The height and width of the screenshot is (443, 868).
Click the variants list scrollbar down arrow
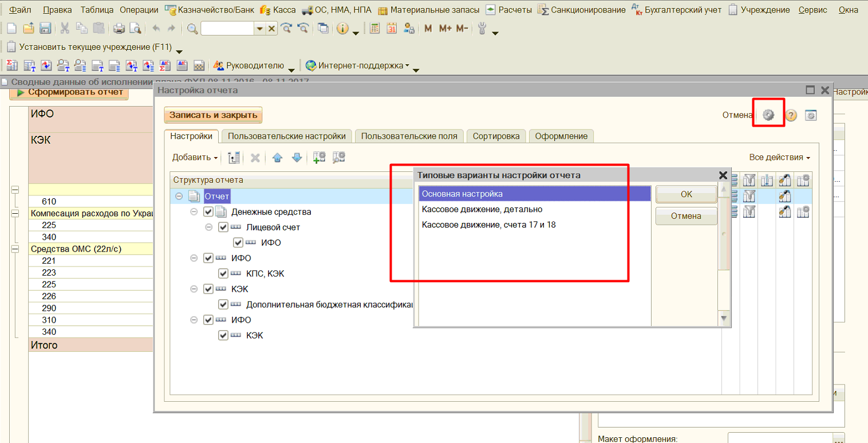point(724,318)
